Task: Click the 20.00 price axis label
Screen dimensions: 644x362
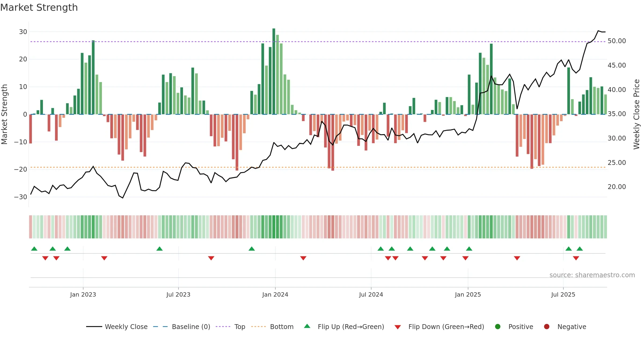Action: click(x=617, y=187)
